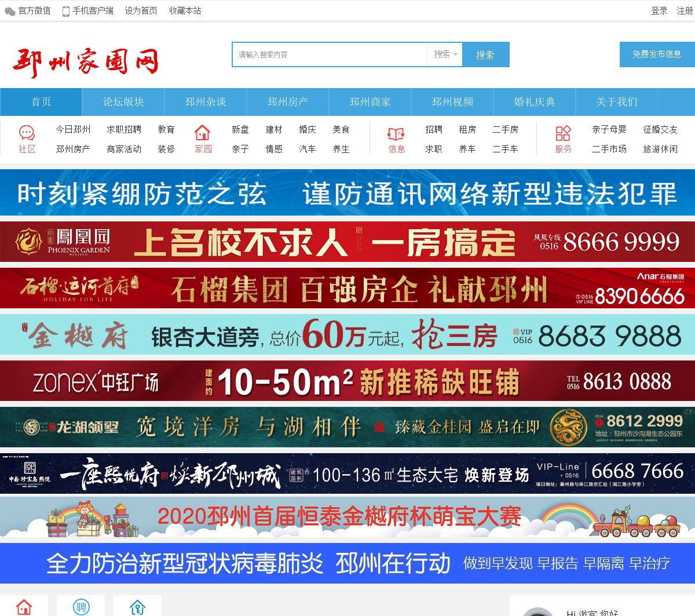
Task: Click the 聘 recruitment circle icon
Action: point(81,607)
